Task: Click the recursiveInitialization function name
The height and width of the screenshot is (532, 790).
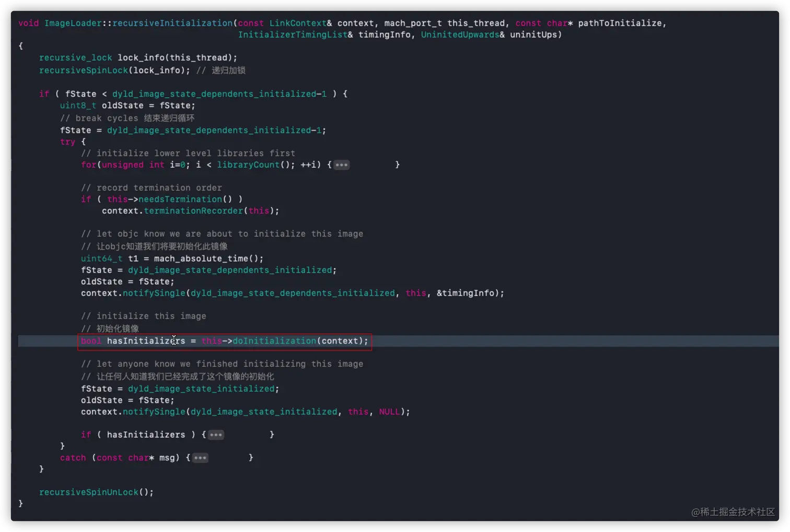Action: (x=172, y=23)
